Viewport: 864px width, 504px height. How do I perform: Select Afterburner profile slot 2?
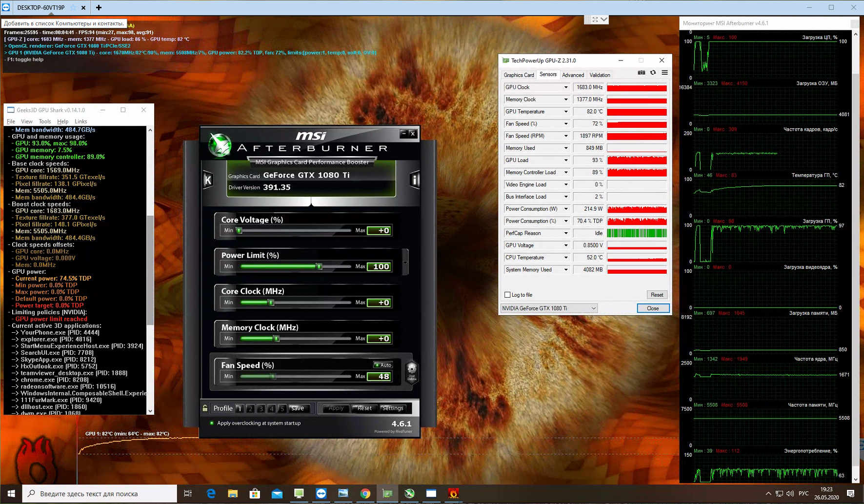pyautogui.click(x=250, y=408)
